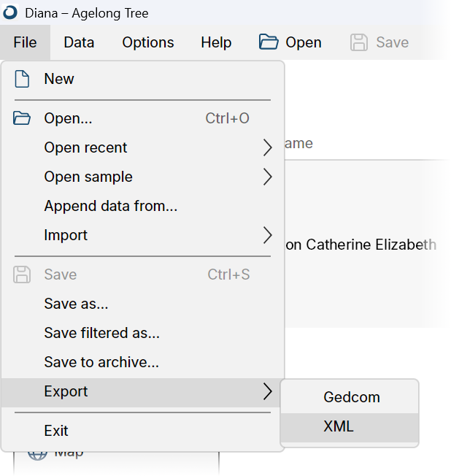Select XML export format
Image resolution: width=451 pixels, height=476 pixels.
[339, 427]
